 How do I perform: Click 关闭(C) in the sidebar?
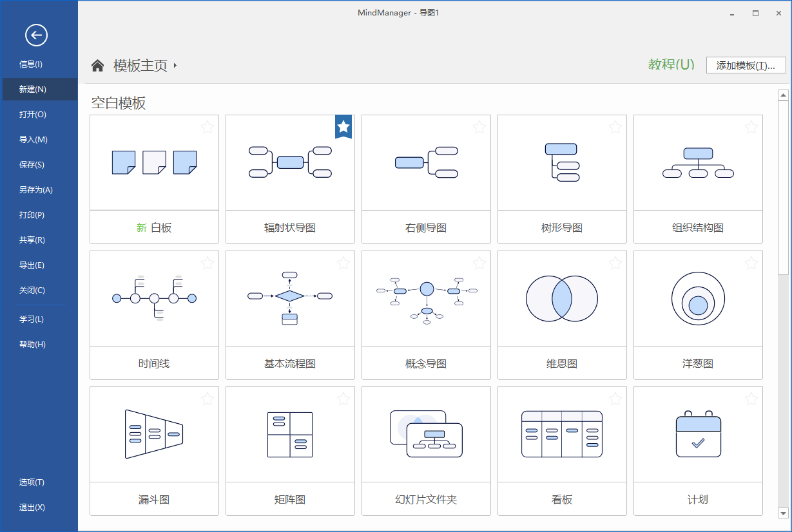(39, 290)
